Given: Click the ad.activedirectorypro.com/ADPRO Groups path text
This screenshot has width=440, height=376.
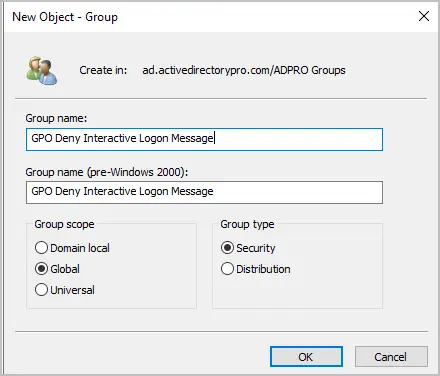Looking at the screenshot, I should [x=244, y=70].
